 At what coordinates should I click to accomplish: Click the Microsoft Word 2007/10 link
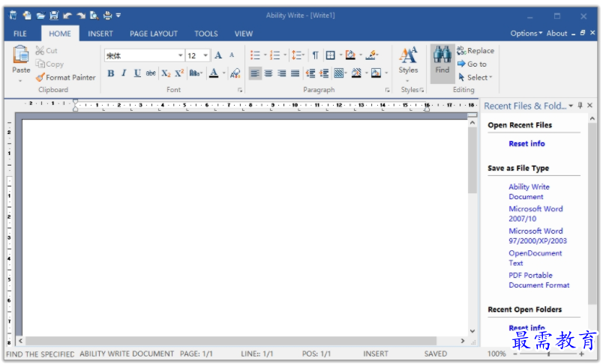pyautogui.click(x=535, y=213)
